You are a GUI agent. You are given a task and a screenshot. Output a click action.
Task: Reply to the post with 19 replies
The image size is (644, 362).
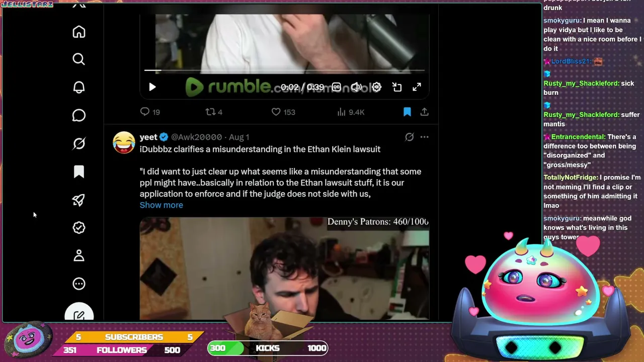(x=150, y=112)
